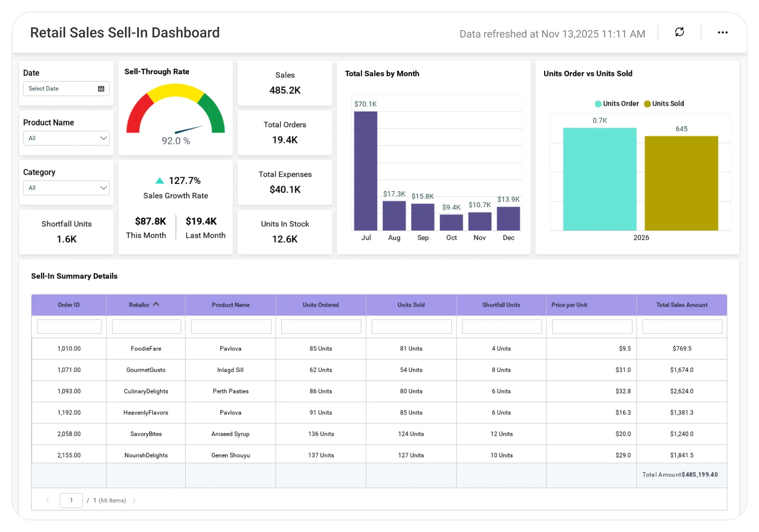
Task: Click the olive Units Sold bar
Action: (x=681, y=184)
